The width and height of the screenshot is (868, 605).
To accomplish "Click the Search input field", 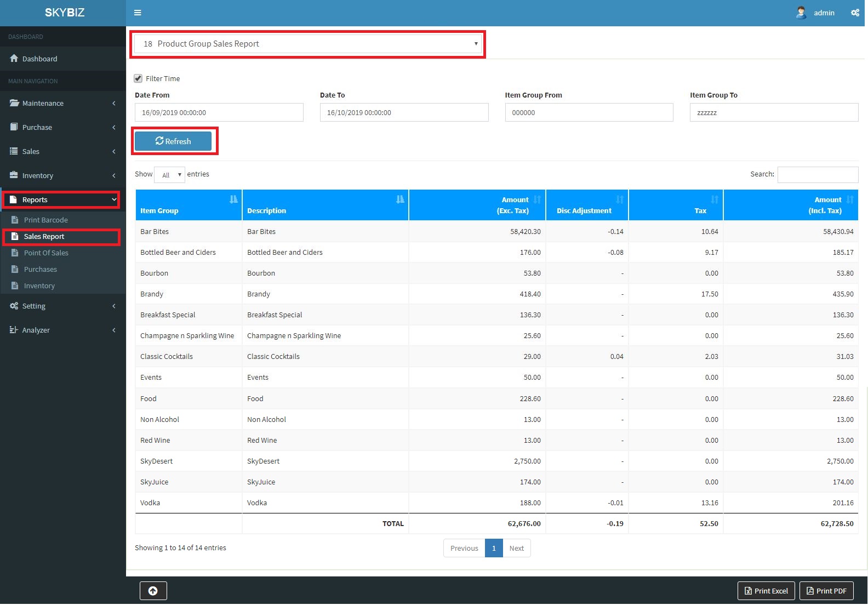I will (x=818, y=174).
